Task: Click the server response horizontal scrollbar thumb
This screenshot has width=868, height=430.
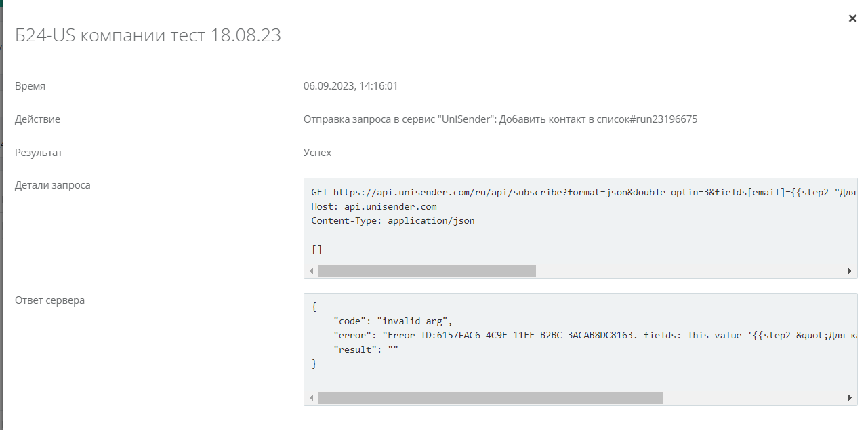Action: (x=491, y=398)
